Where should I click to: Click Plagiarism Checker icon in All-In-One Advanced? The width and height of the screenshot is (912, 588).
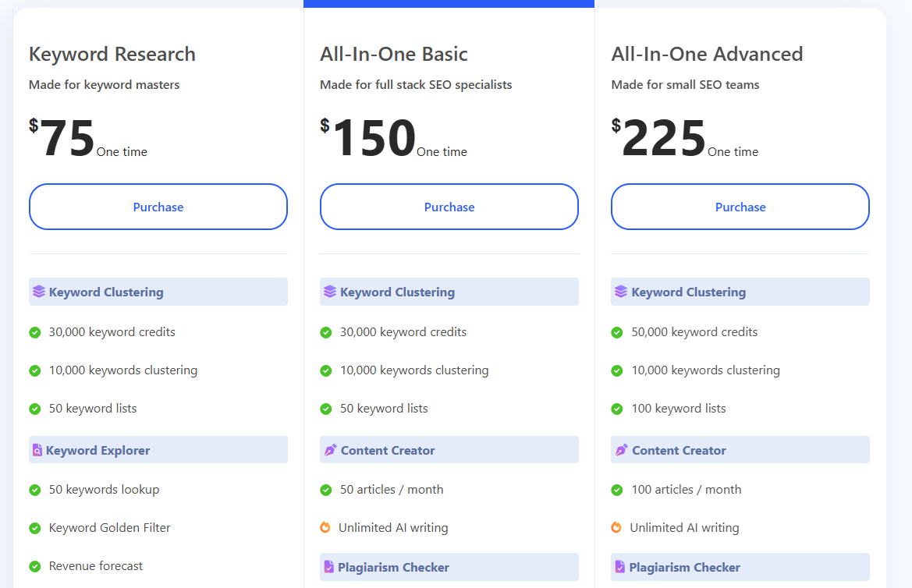[620, 567]
